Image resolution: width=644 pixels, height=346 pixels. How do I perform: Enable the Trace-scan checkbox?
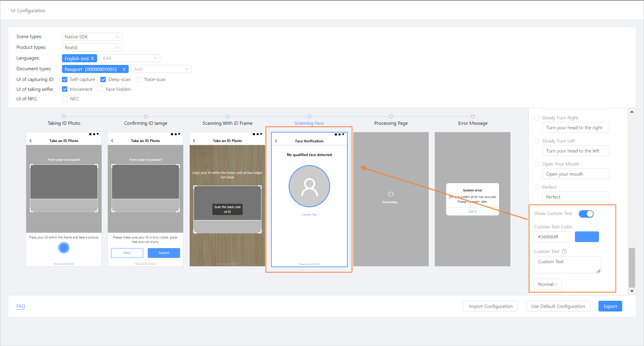139,80
